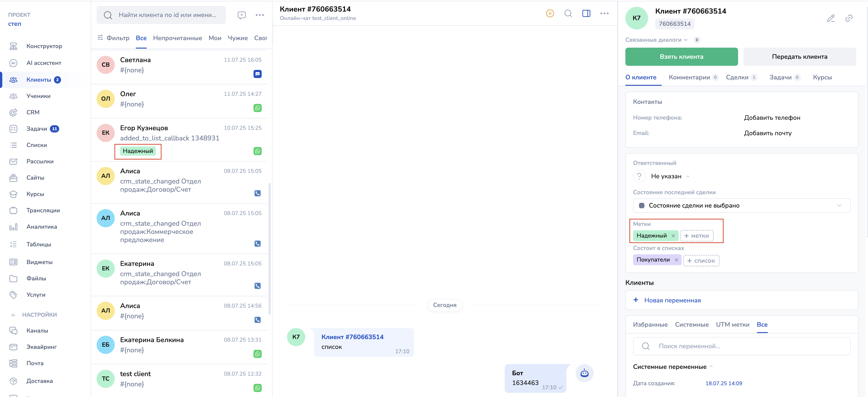Switch to the Непрочитанные chats tab
Screen dimensions: 868x397
pos(177,38)
